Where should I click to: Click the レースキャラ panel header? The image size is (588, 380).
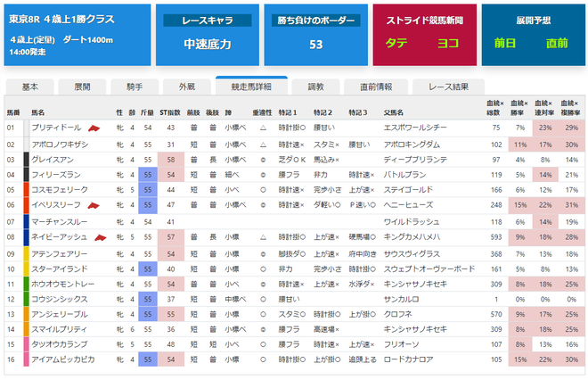coord(208,21)
